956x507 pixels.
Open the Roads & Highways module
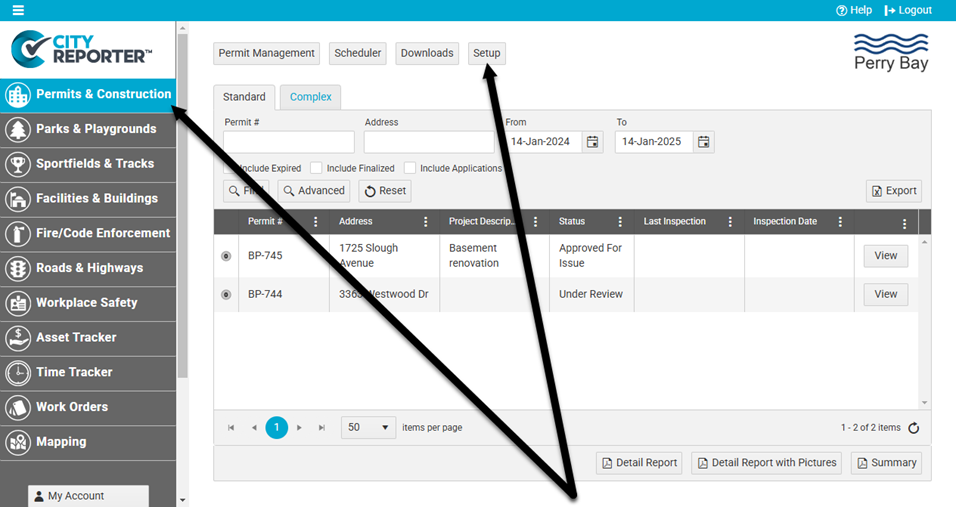point(88,269)
